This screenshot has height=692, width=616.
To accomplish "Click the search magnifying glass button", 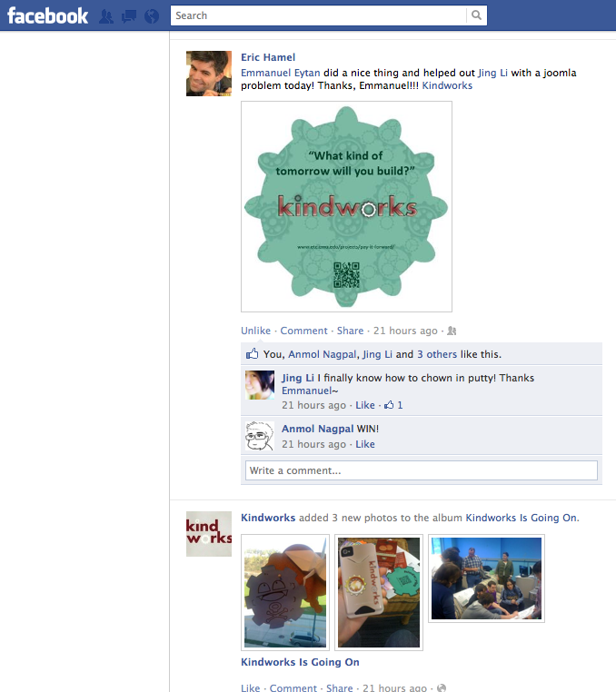I will [476, 15].
